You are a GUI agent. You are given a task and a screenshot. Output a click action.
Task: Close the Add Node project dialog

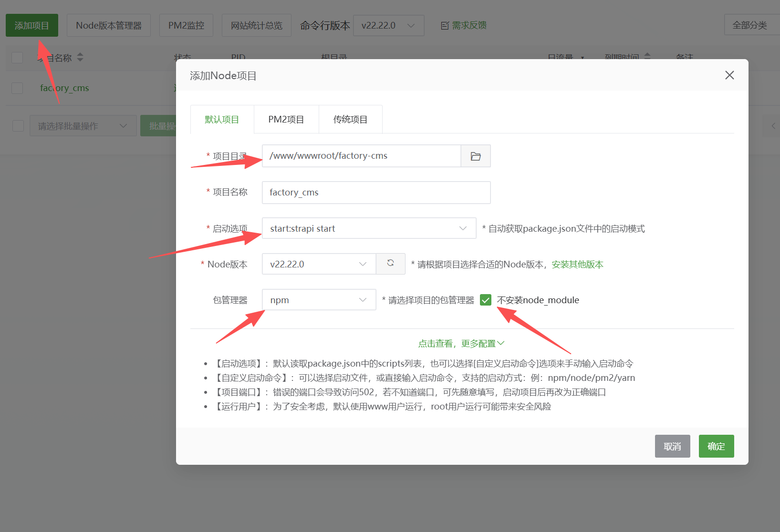729,75
